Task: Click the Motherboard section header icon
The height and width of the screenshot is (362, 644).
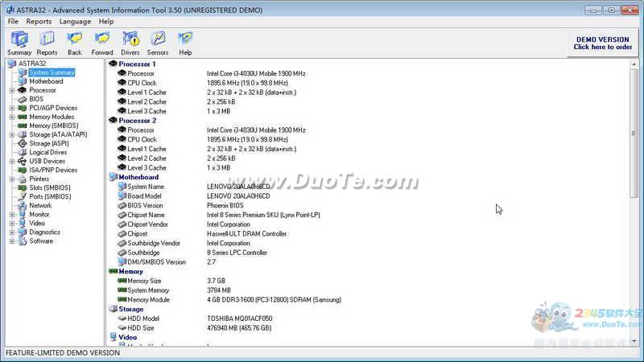Action: click(x=113, y=177)
